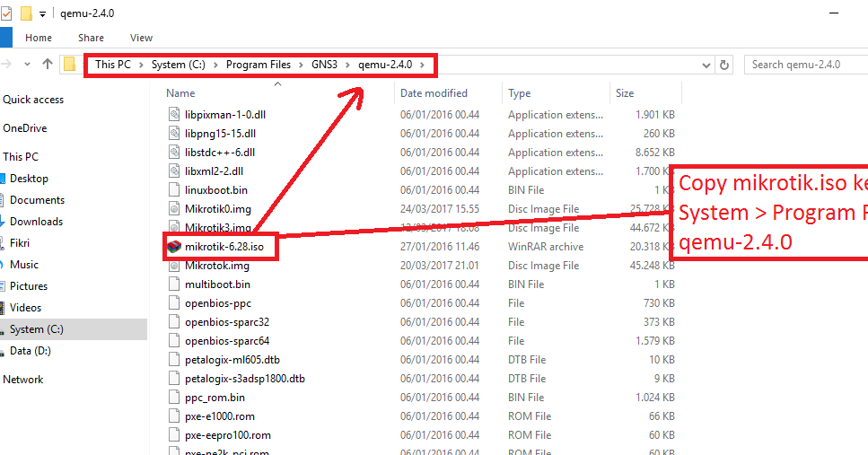This screenshot has height=455, width=868.
Task: Select 'System (C:)' in the address path
Action: click(179, 65)
